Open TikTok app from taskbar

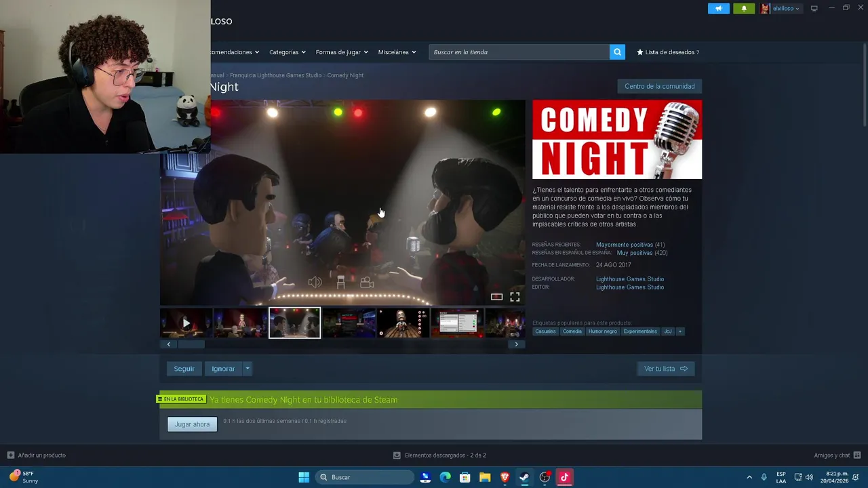(564, 477)
